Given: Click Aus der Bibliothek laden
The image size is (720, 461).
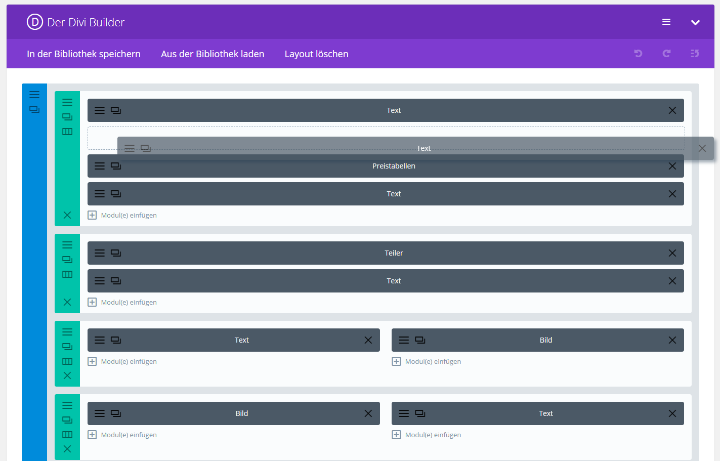Looking at the screenshot, I should click(x=212, y=54).
